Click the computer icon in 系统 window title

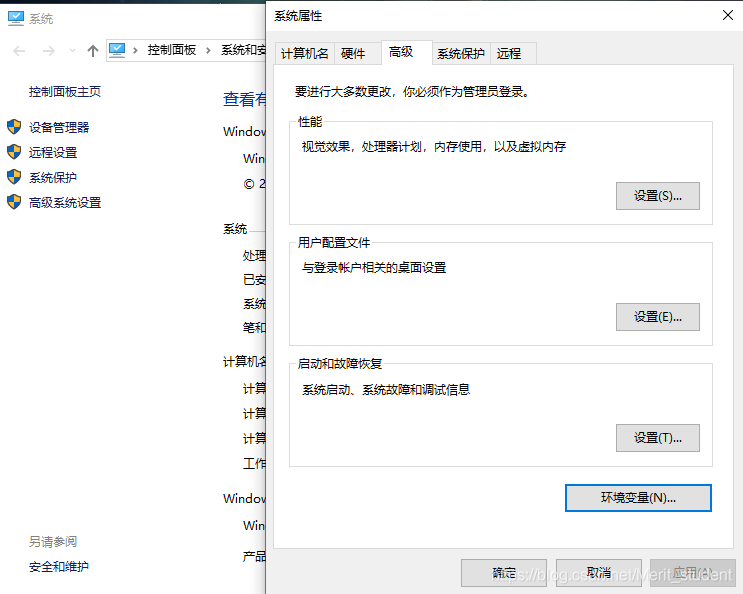click(x=16, y=18)
